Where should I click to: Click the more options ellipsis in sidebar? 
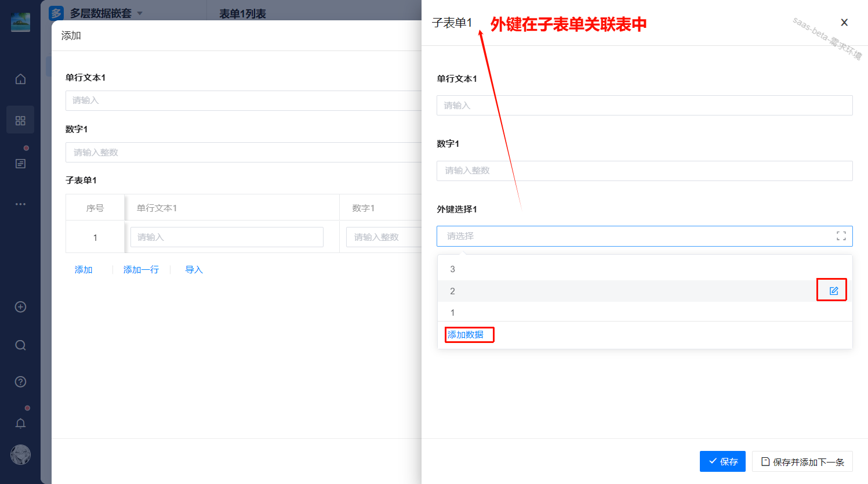point(20,204)
